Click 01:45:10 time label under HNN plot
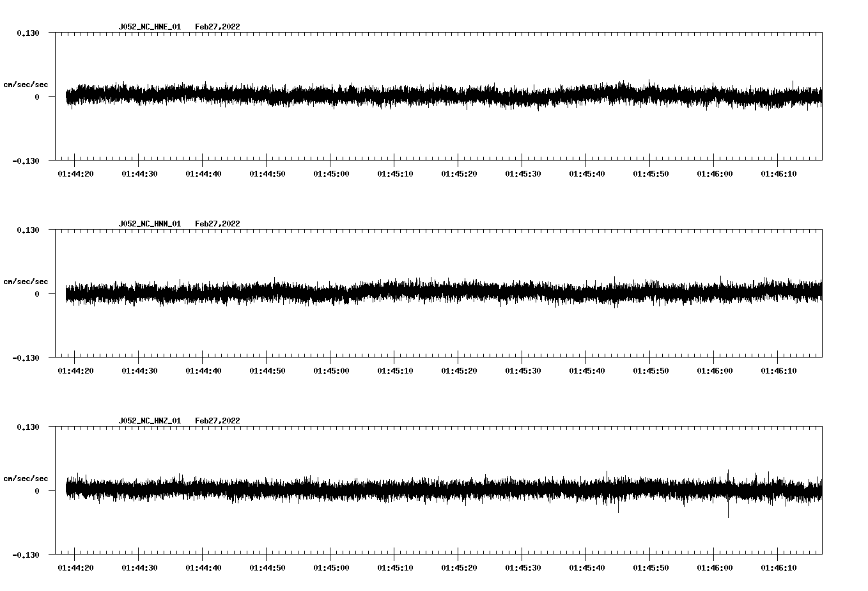Screen dimensions: 868x591 coord(395,371)
